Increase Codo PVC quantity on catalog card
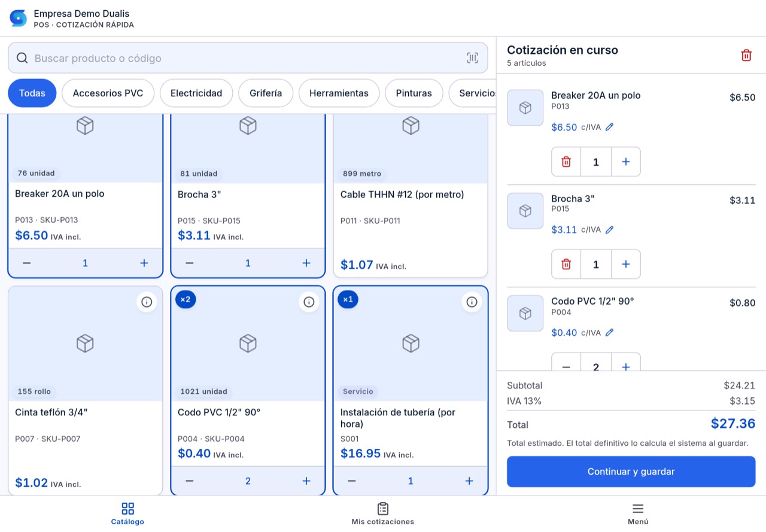 tap(306, 481)
